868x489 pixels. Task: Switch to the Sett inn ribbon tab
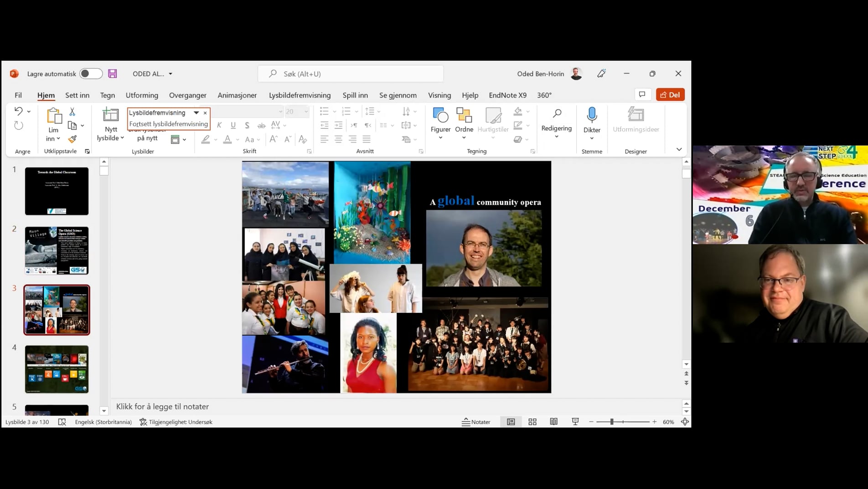(77, 95)
